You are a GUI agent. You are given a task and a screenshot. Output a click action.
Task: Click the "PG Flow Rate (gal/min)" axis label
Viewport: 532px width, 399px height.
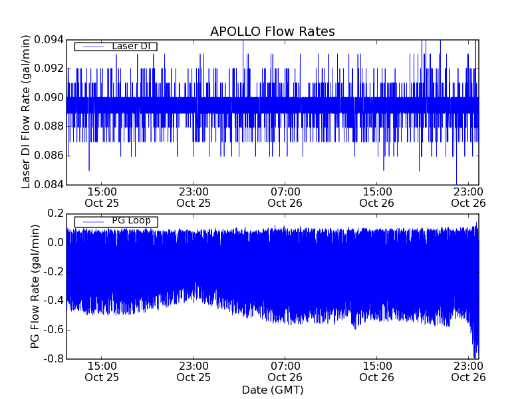(35, 286)
